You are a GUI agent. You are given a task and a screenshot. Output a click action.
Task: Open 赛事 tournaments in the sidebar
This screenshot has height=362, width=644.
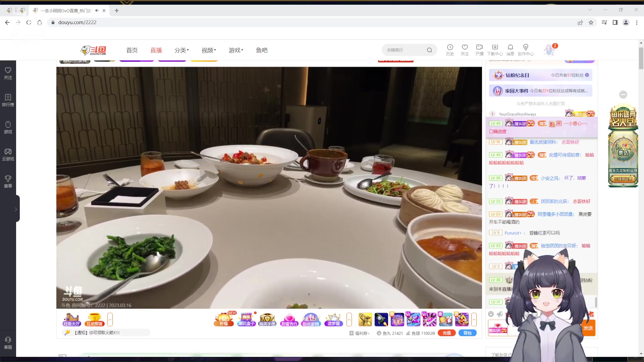8,182
